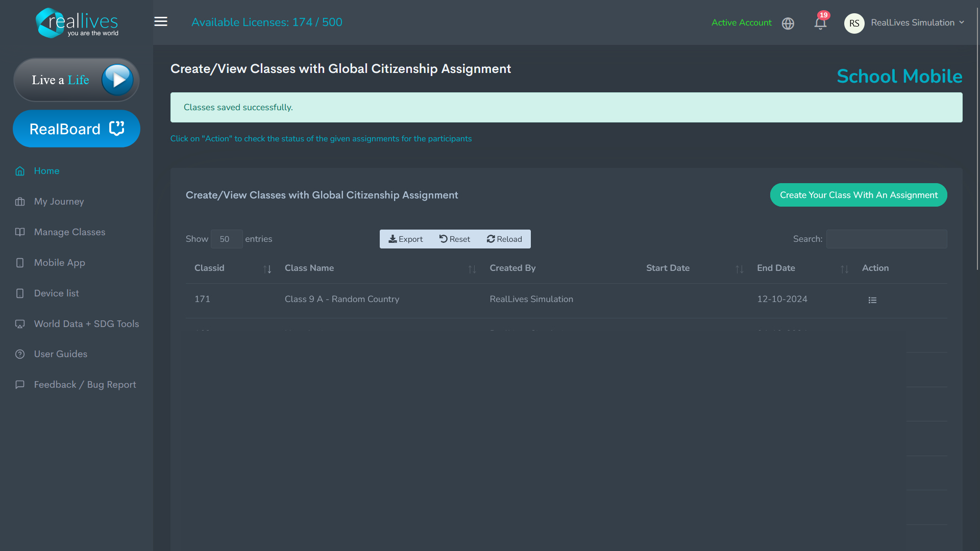
Task: Click Create Your Class With An Assignment
Action: (x=859, y=195)
